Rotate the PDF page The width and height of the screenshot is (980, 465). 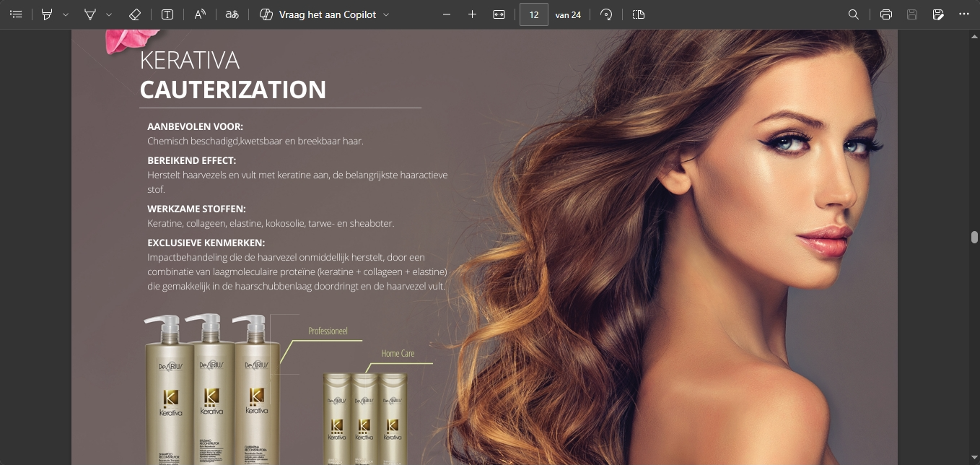[x=606, y=14]
